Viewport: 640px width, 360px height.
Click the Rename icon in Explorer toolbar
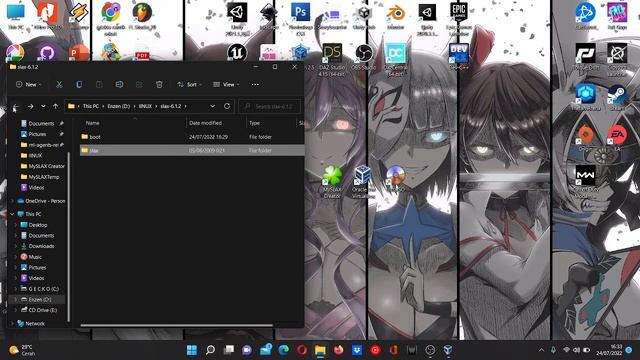coord(119,84)
